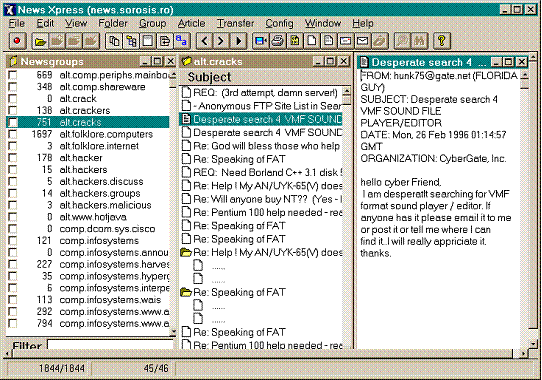Screen dimensions: 542x380
Task: Click the binoculars find toolbar icon
Action: [x=419, y=41]
